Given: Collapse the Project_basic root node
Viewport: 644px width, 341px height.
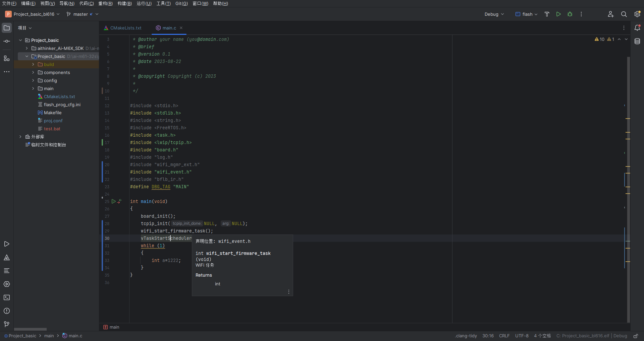Looking at the screenshot, I should pos(20,40).
